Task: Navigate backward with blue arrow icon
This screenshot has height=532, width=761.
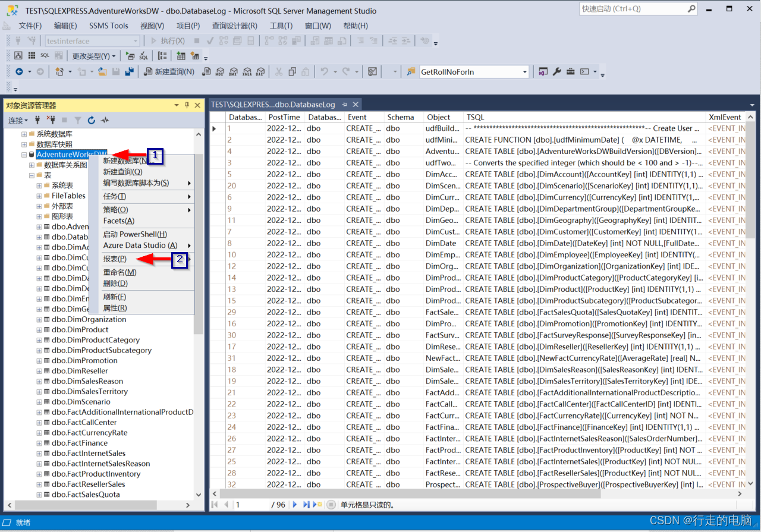Action: pyautogui.click(x=20, y=71)
